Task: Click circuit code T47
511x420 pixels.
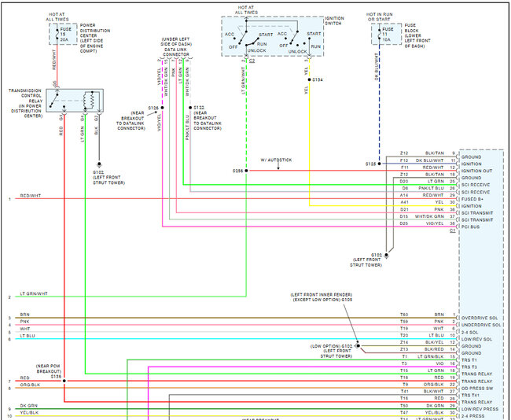Action: (404, 413)
